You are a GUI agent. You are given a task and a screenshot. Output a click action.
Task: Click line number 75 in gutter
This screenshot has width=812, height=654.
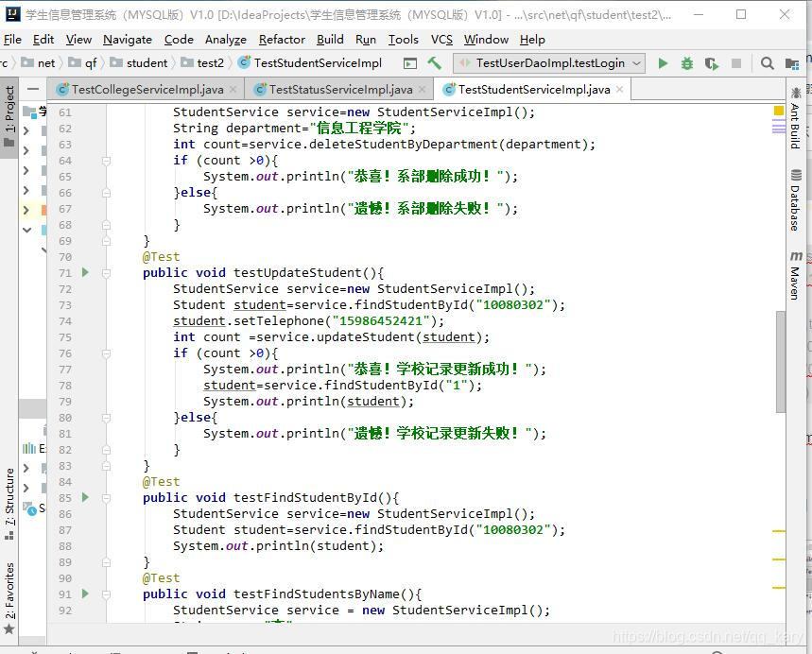[64, 337]
